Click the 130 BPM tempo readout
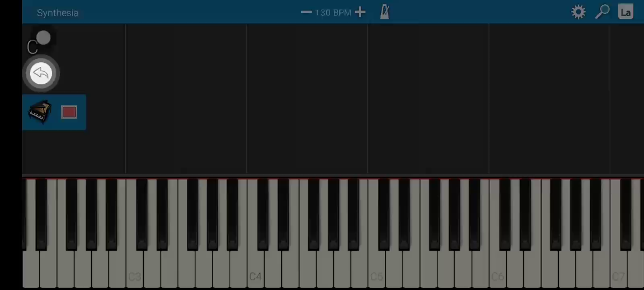644x290 pixels. pyautogui.click(x=333, y=12)
